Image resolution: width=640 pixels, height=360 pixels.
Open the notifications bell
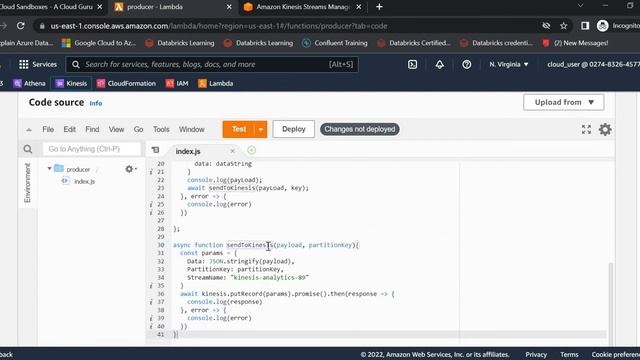point(440,64)
